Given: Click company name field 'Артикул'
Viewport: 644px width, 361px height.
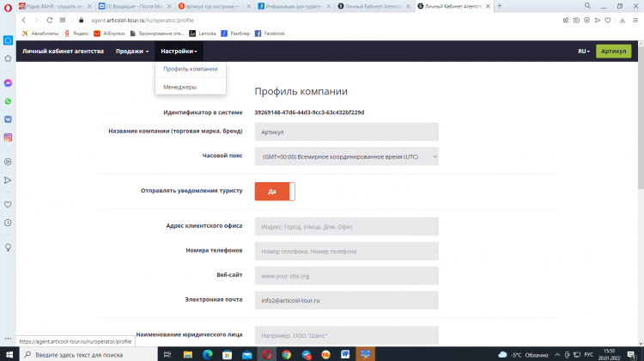Looking at the screenshot, I should click(x=346, y=132).
